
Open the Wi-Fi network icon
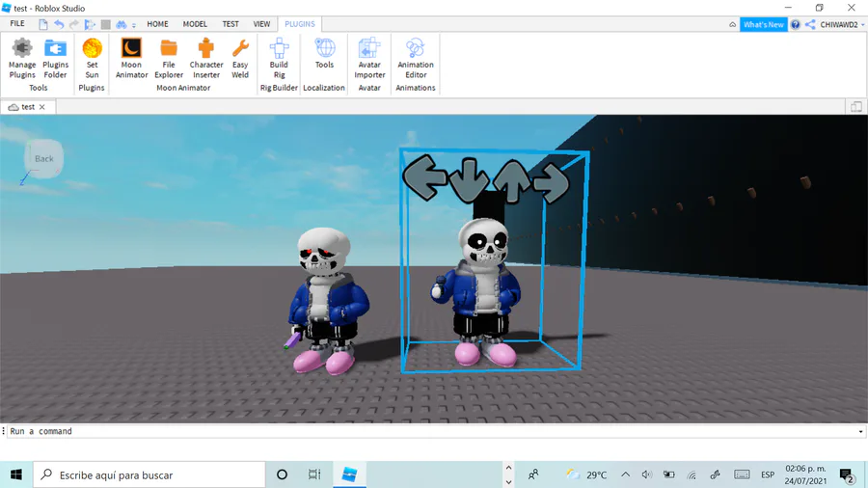(692, 474)
